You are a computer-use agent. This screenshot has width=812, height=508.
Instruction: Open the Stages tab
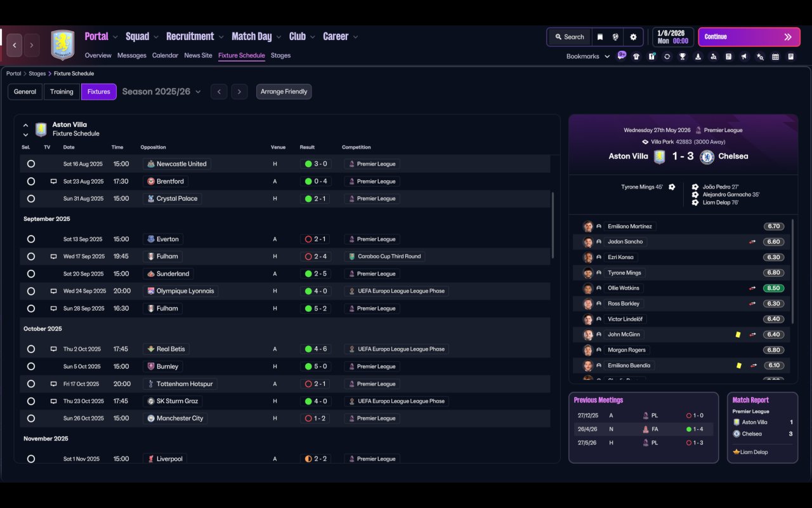280,55
